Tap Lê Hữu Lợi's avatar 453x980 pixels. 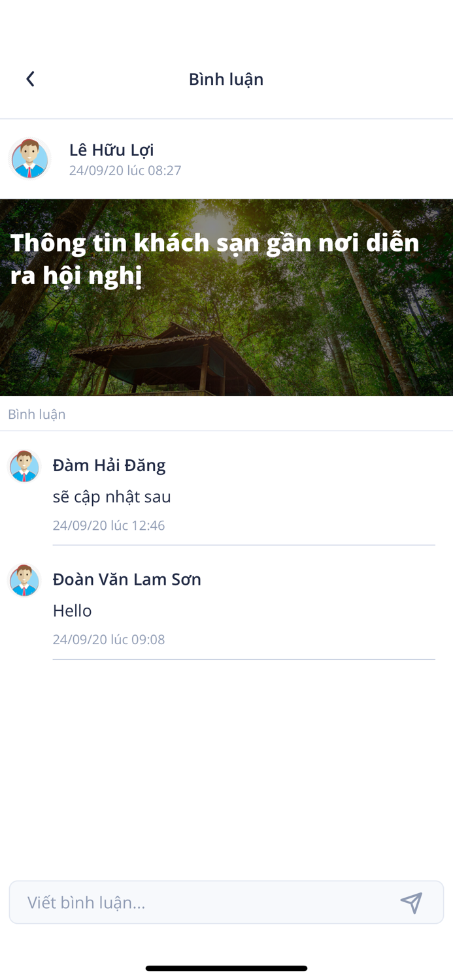tap(29, 159)
